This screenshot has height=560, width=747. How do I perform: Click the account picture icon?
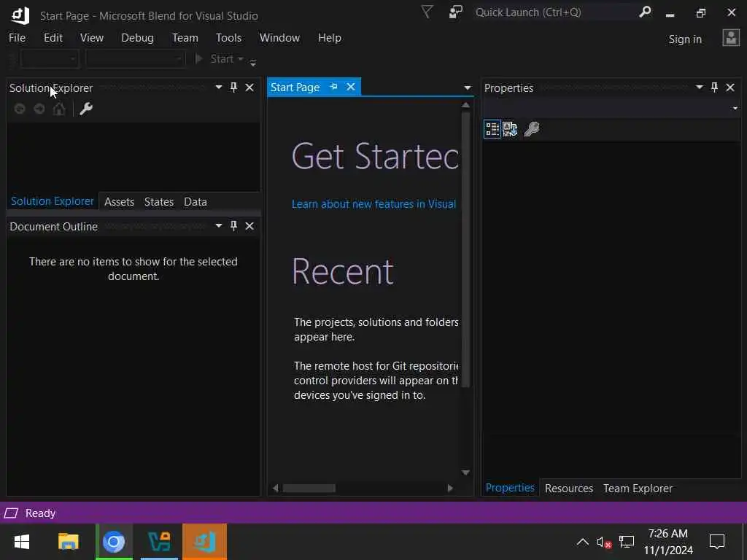(731, 38)
